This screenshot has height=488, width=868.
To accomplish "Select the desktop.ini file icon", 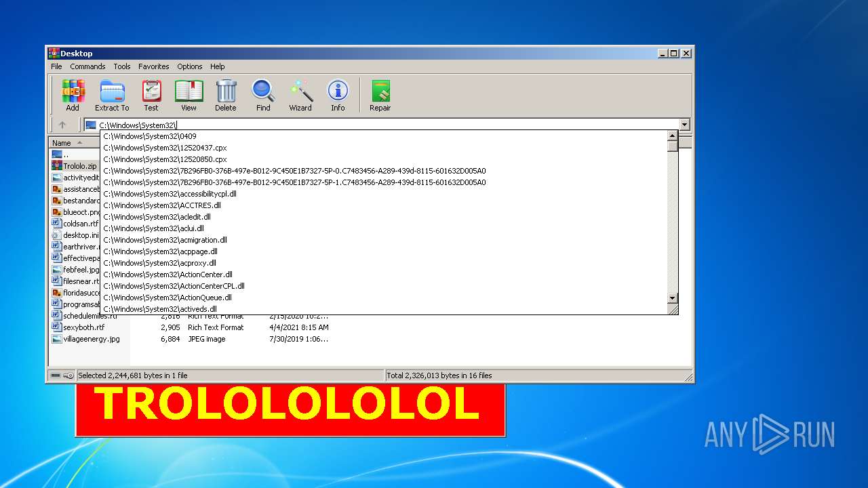I will pos(57,235).
